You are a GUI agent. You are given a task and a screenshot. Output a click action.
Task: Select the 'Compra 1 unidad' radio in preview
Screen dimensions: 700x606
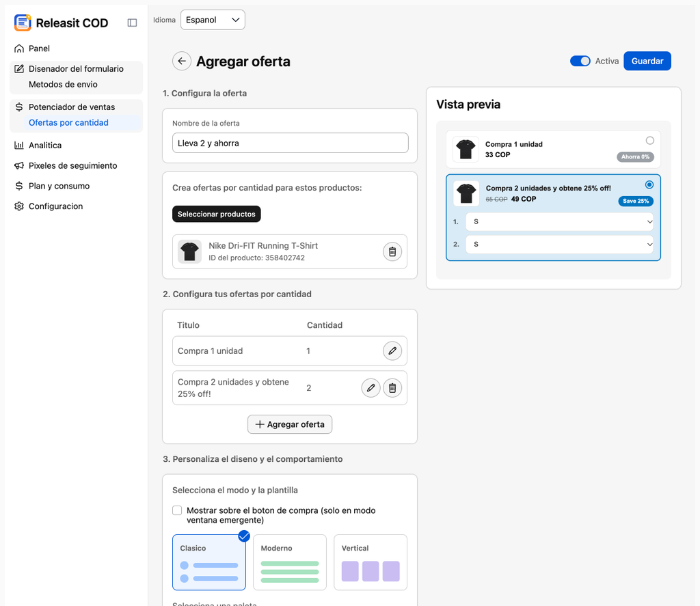(649, 141)
